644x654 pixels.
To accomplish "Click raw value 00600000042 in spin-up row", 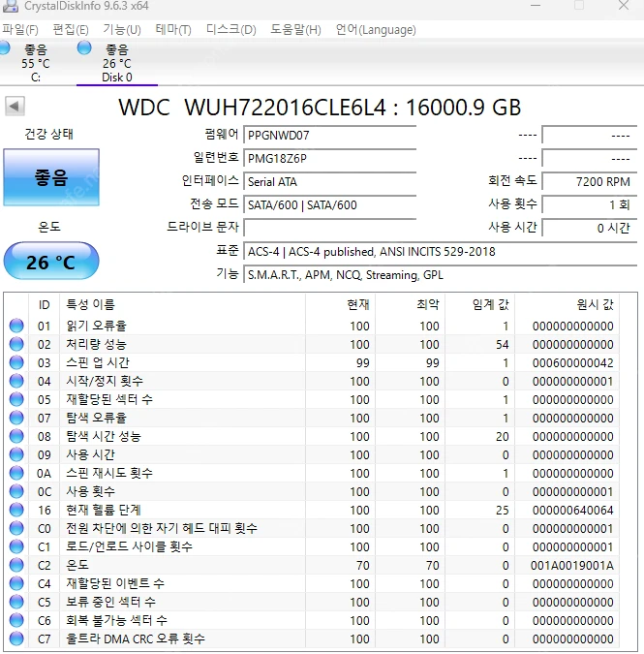I will tap(572, 363).
